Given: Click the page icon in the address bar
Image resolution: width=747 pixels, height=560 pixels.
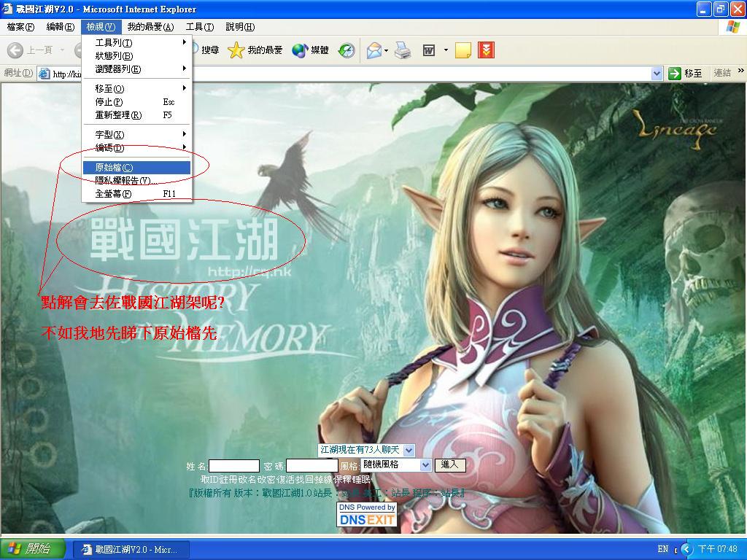Looking at the screenshot, I should tap(44, 74).
